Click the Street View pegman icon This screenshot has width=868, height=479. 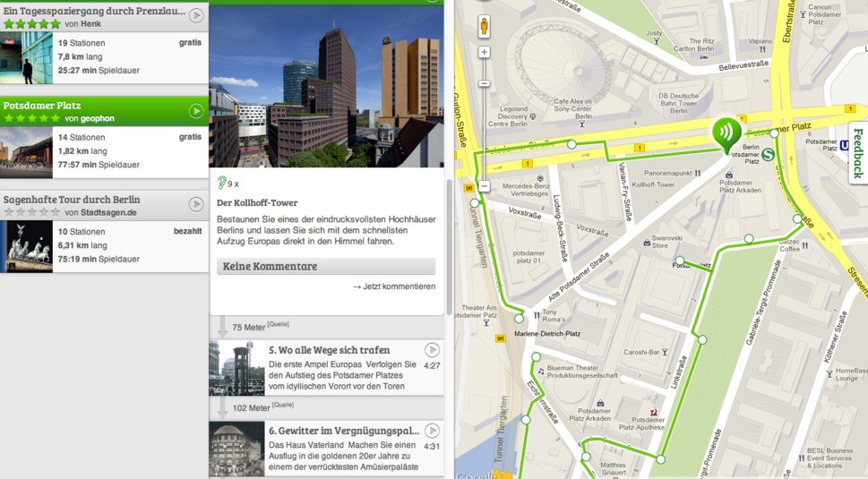tap(484, 26)
